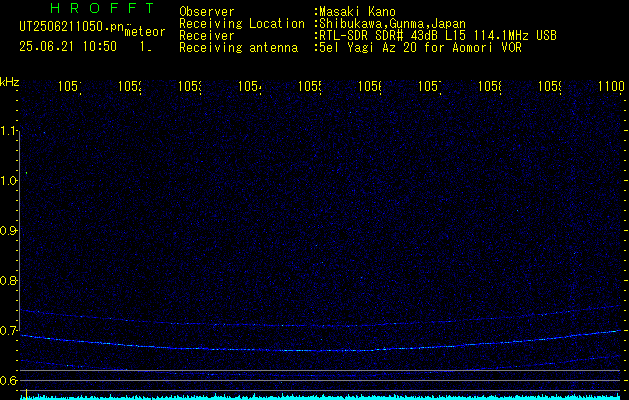Click the 0.9 frequency axis label

[9, 231]
